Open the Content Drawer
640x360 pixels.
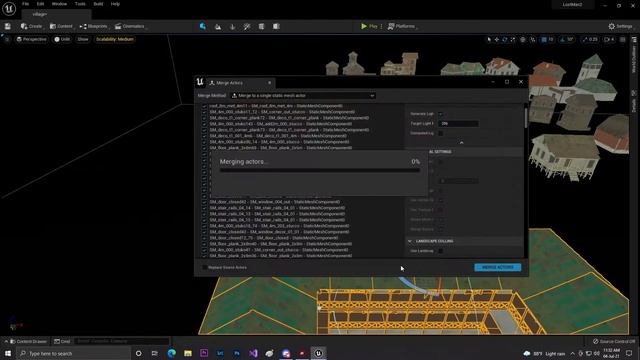click(x=28, y=341)
